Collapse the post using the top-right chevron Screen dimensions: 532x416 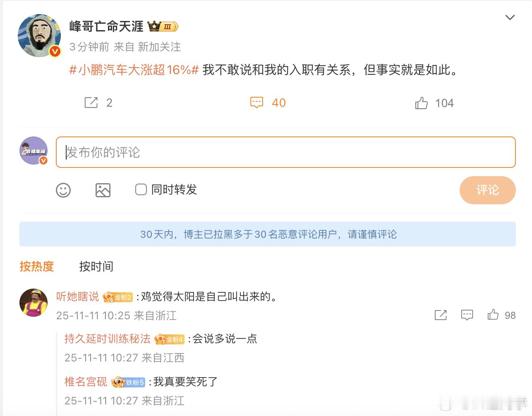510,17
